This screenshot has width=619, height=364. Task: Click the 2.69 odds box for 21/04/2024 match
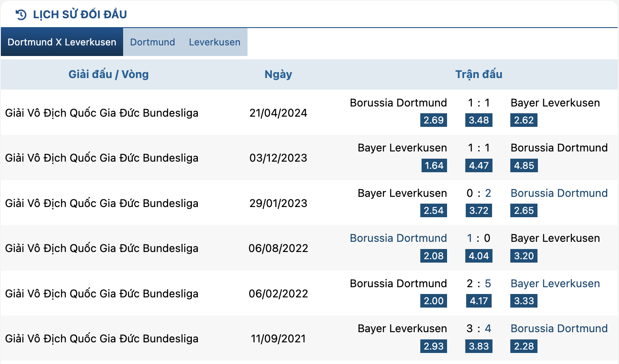click(x=433, y=120)
